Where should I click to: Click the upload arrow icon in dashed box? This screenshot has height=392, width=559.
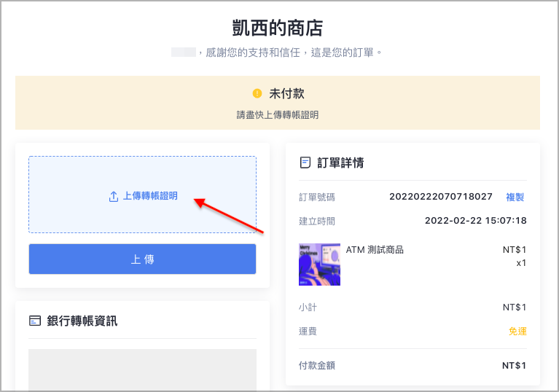[x=114, y=196]
